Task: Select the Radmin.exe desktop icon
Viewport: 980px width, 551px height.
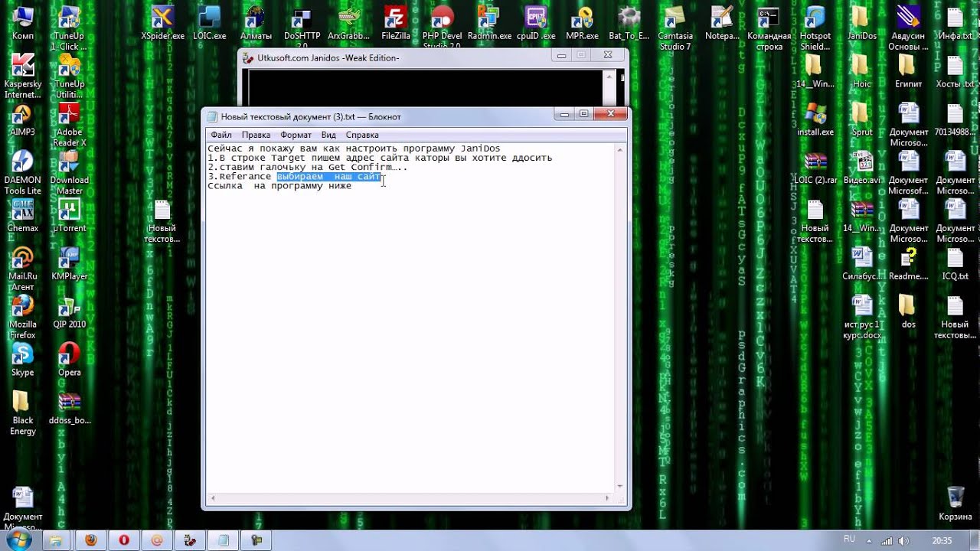Action: 489,23
